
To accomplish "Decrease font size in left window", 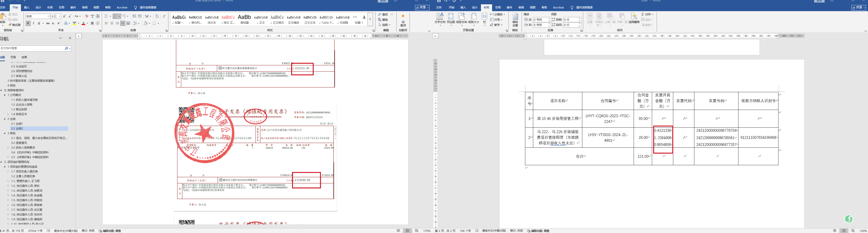I will [x=70, y=16].
